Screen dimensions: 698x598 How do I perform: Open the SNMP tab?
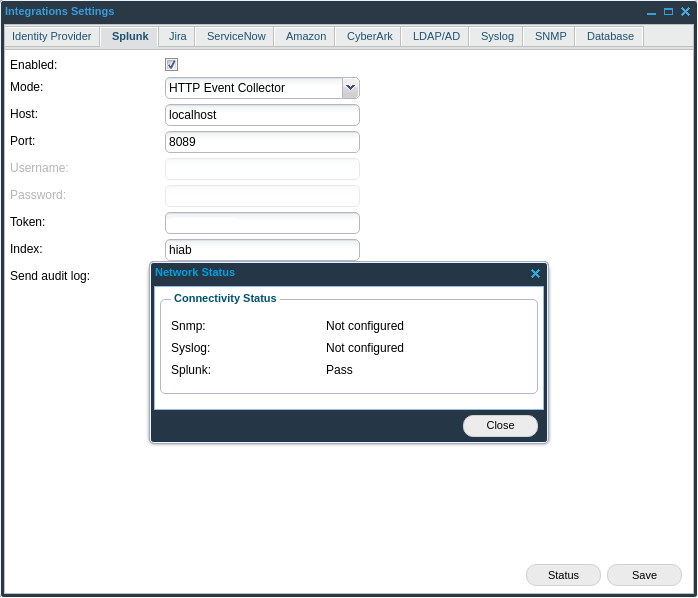tap(550, 36)
